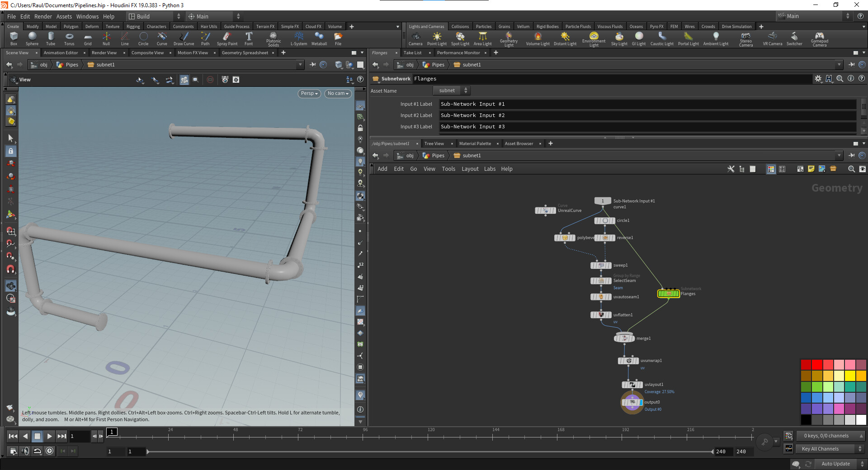
Task: Toggle the viewport camera lock icon
Action: (360, 128)
